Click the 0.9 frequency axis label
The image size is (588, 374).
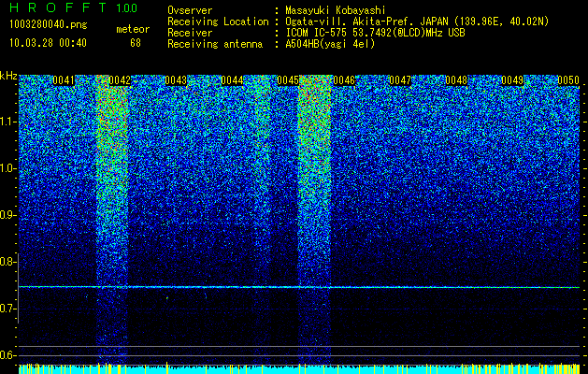click(x=7, y=215)
